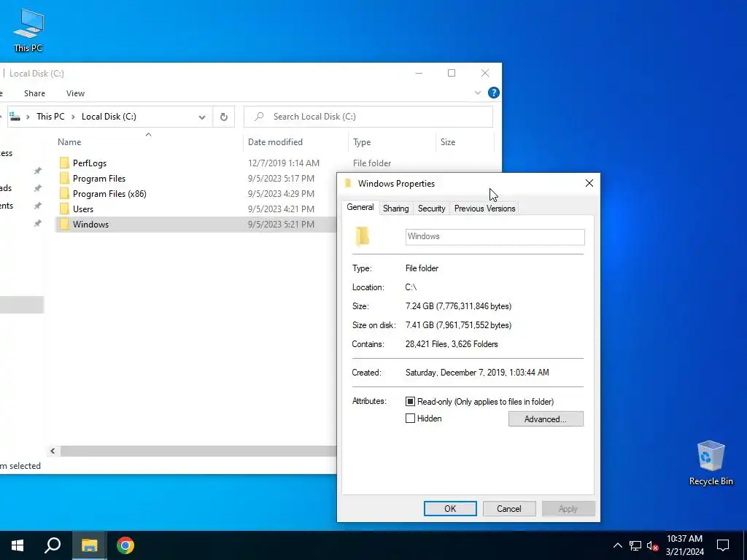Sort by the Date modified column header

(x=275, y=142)
